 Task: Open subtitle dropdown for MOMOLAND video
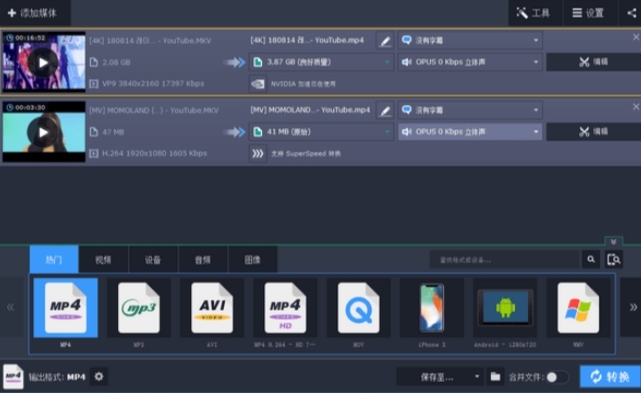point(470,110)
